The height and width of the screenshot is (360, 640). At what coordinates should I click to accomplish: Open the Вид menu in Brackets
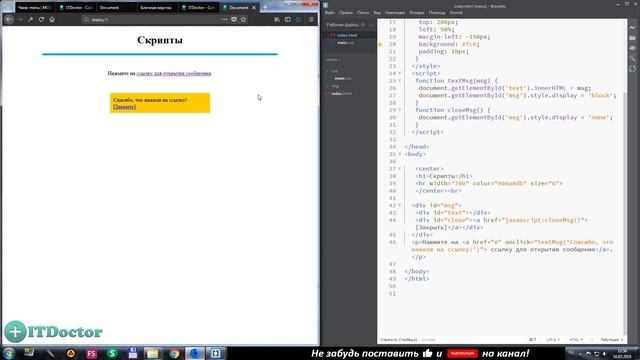[x=377, y=13]
